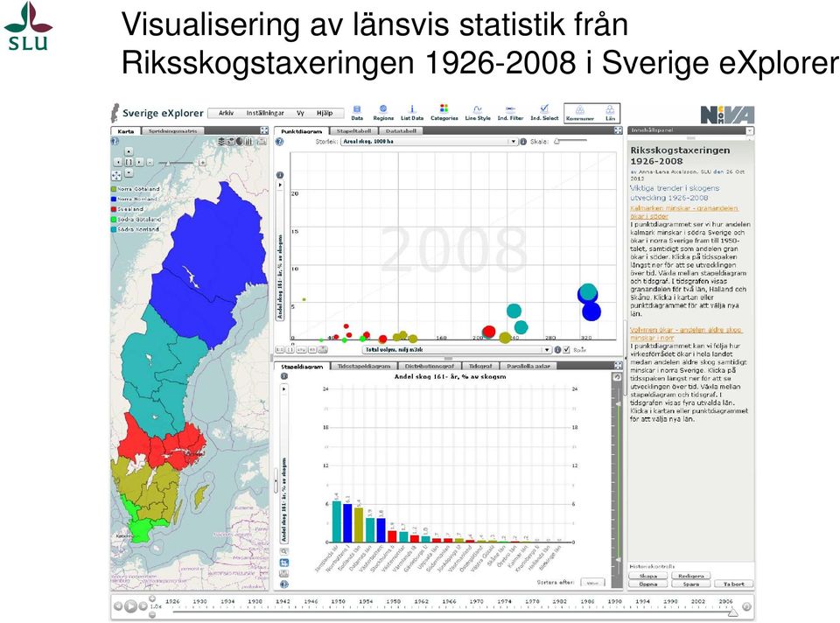Switch to Spridningsmatris tab
The image size is (840, 623).
pyautogui.click(x=172, y=130)
